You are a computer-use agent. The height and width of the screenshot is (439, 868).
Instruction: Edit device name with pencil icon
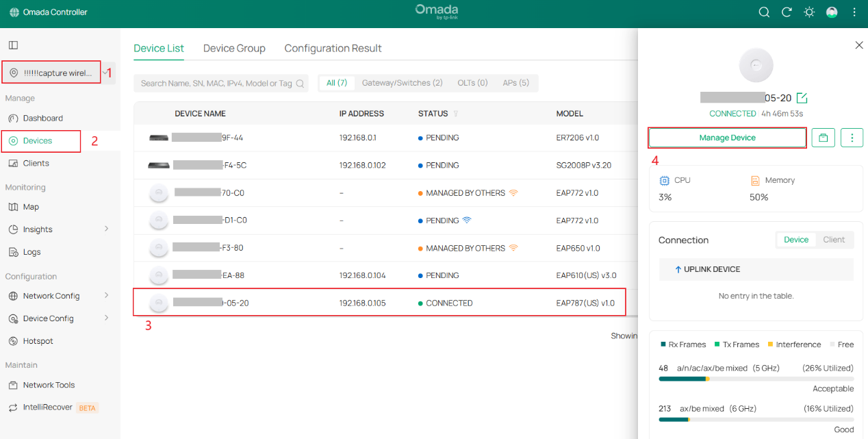click(x=802, y=99)
